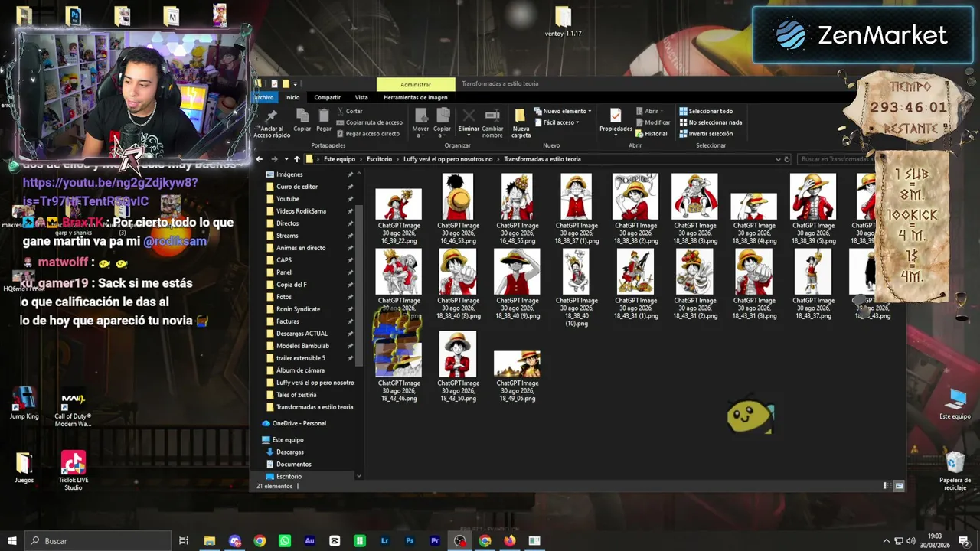This screenshot has height=551, width=980.
Task: Click Pegar acceso directo
Action: point(367,134)
